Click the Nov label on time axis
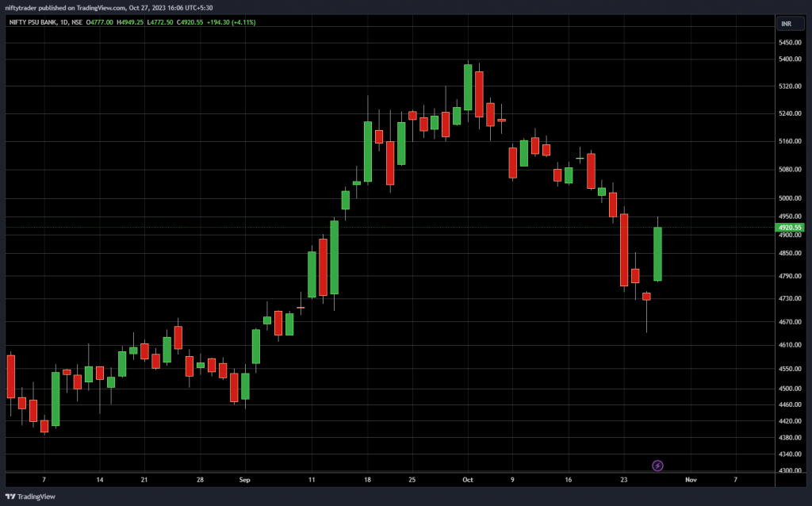Screen dimensions: 812x506 691,480
